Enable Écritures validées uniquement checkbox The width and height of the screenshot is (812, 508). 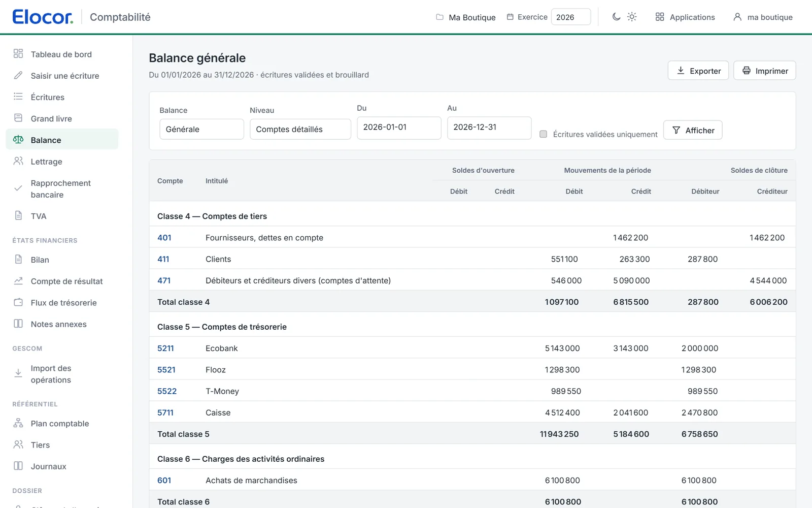point(543,134)
